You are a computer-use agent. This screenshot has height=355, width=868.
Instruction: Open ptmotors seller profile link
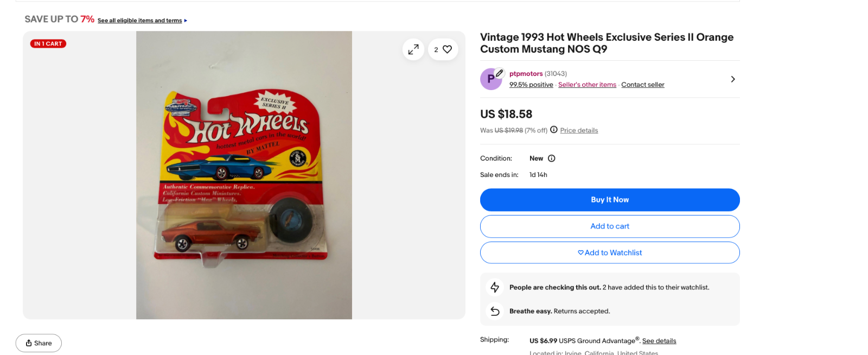coord(526,74)
